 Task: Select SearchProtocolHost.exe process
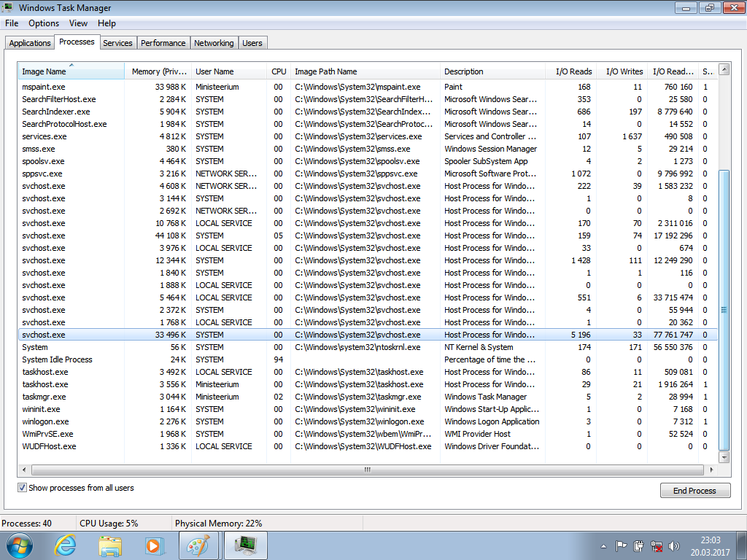368,124
